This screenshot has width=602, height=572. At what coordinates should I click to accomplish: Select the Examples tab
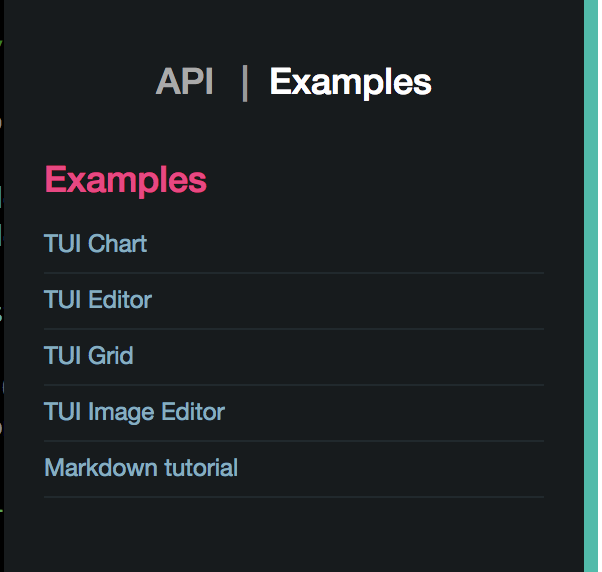(x=350, y=82)
